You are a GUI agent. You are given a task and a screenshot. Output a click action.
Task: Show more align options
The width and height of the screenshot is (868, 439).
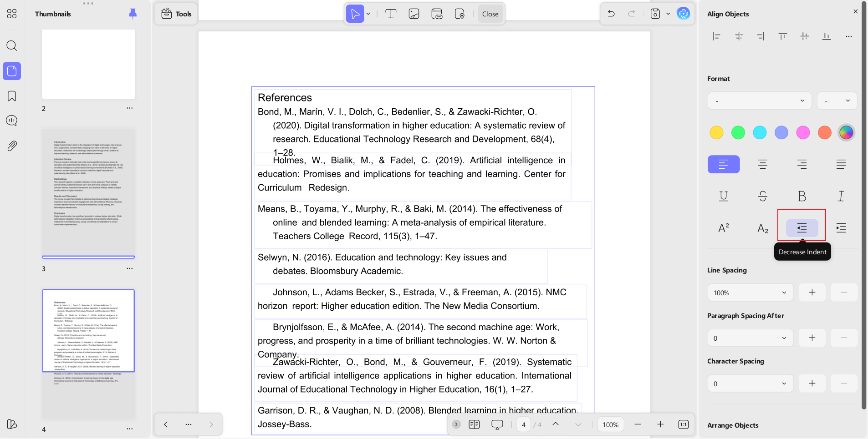point(849,36)
